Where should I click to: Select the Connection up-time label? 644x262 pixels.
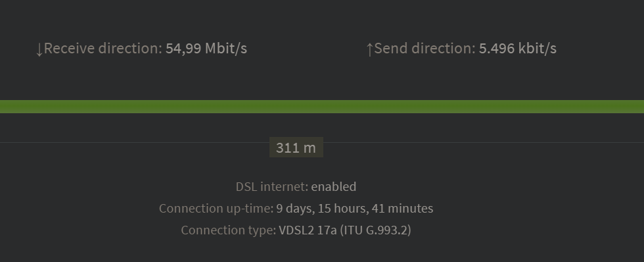click(216, 209)
